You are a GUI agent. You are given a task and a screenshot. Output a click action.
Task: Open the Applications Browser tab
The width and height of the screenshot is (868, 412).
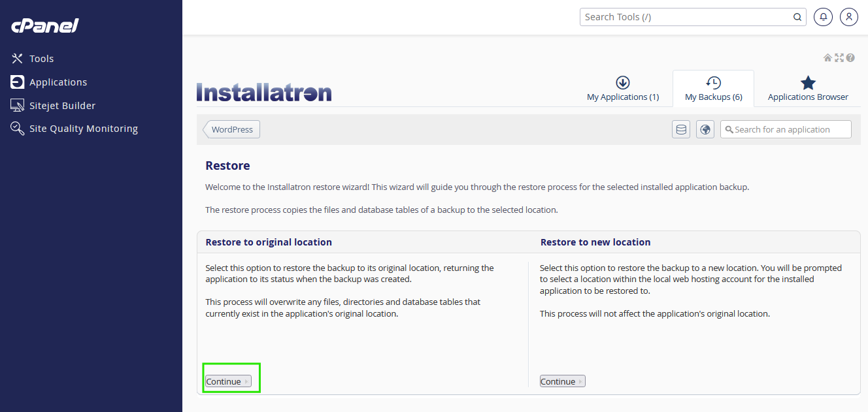click(808, 89)
